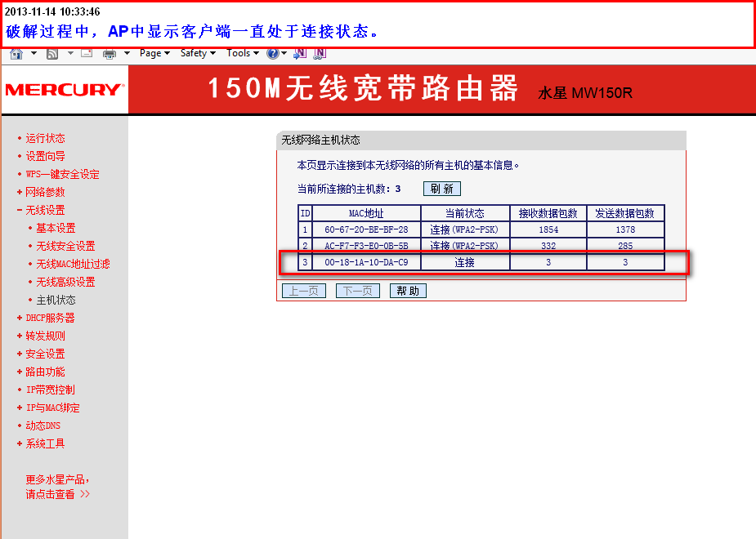Open the feeds dropdown arrow
This screenshot has height=539, width=756.
click(70, 53)
